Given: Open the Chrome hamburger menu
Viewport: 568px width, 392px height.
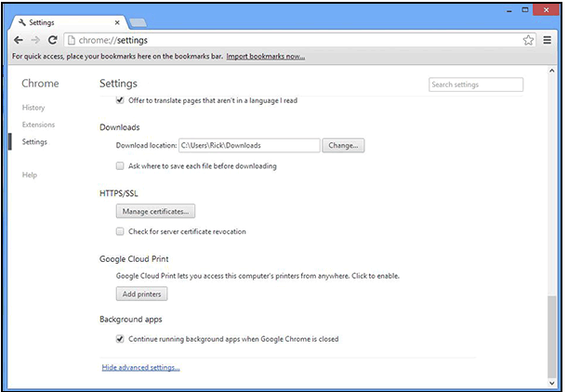Looking at the screenshot, I should click(x=547, y=40).
